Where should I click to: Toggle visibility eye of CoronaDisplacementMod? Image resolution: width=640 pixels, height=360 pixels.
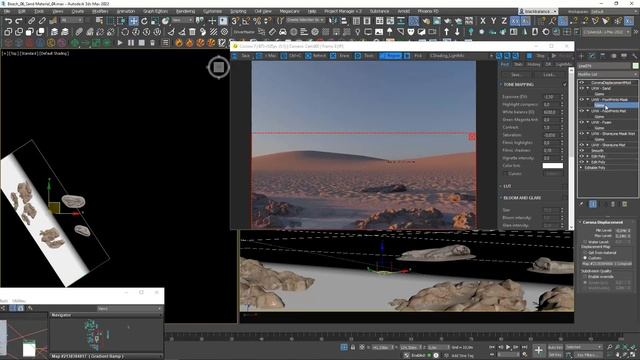pyautogui.click(x=582, y=82)
